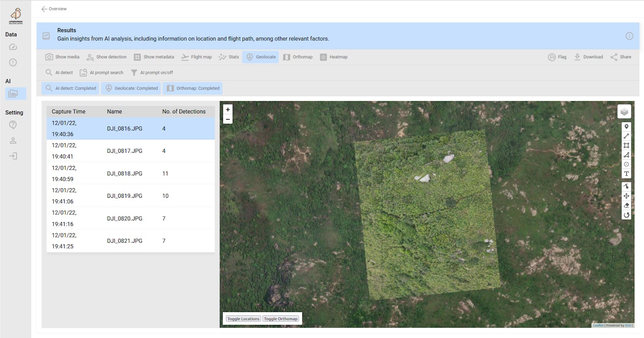Viewport: 644px width, 338px height.
Task: Select the map text annotation tool
Action: [626, 174]
